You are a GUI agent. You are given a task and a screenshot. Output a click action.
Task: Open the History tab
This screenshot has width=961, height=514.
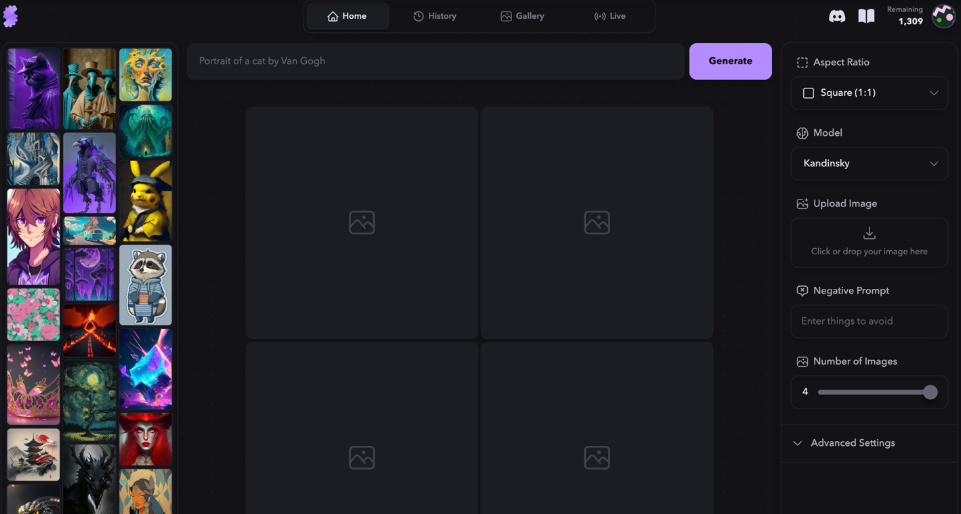tap(435, 17)
